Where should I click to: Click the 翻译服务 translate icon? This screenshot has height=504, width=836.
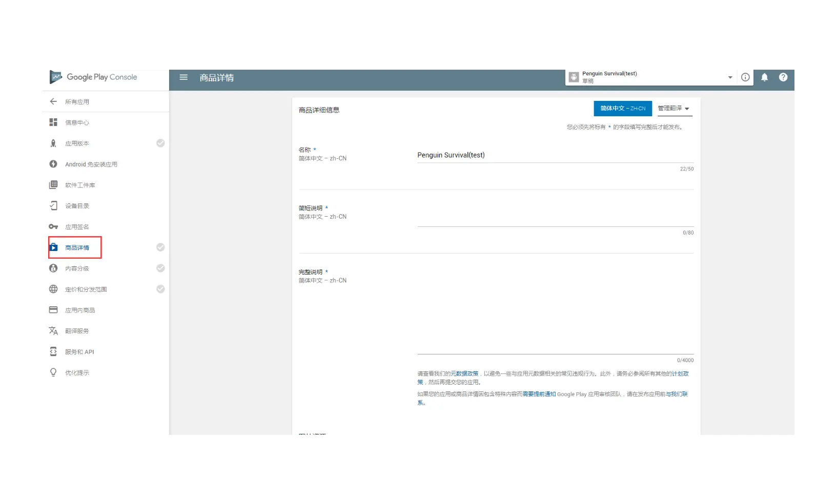coord(53,331)
